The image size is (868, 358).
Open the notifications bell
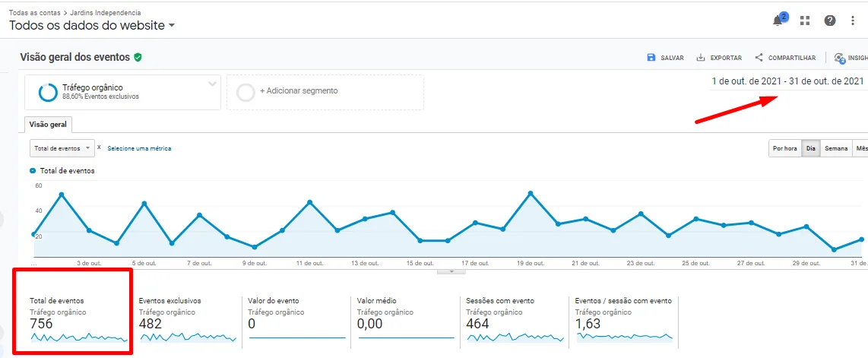[778, 21]
